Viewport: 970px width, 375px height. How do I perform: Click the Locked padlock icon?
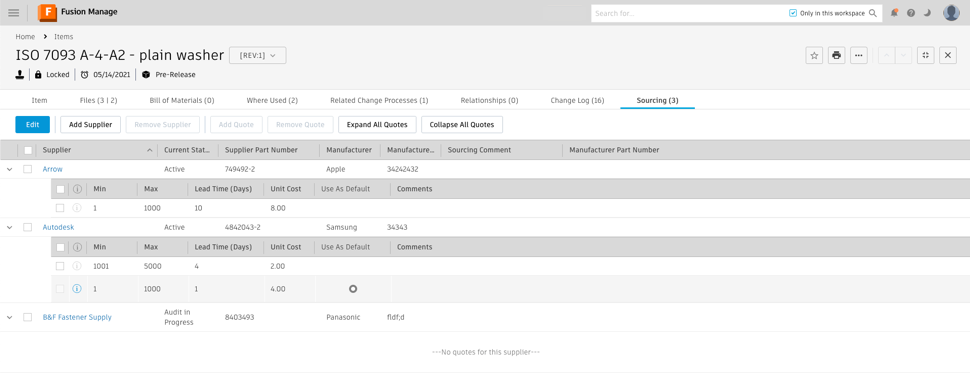point(38,74)
